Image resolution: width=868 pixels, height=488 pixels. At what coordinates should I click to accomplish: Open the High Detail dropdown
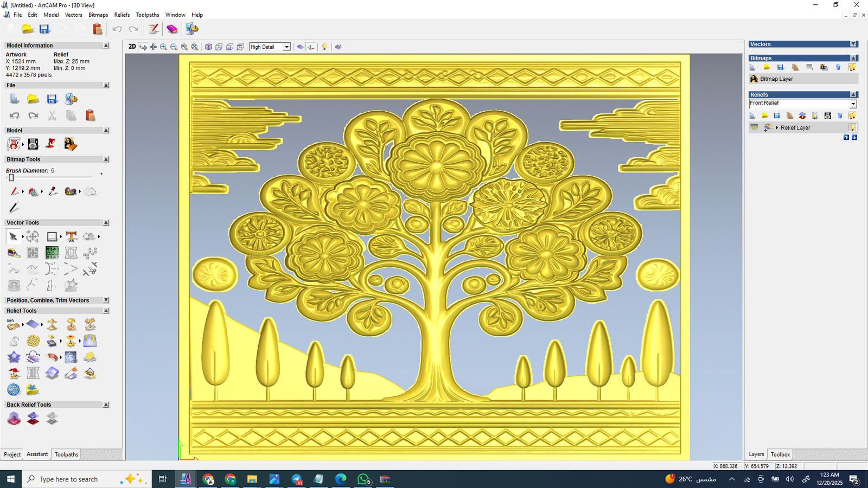286,47
